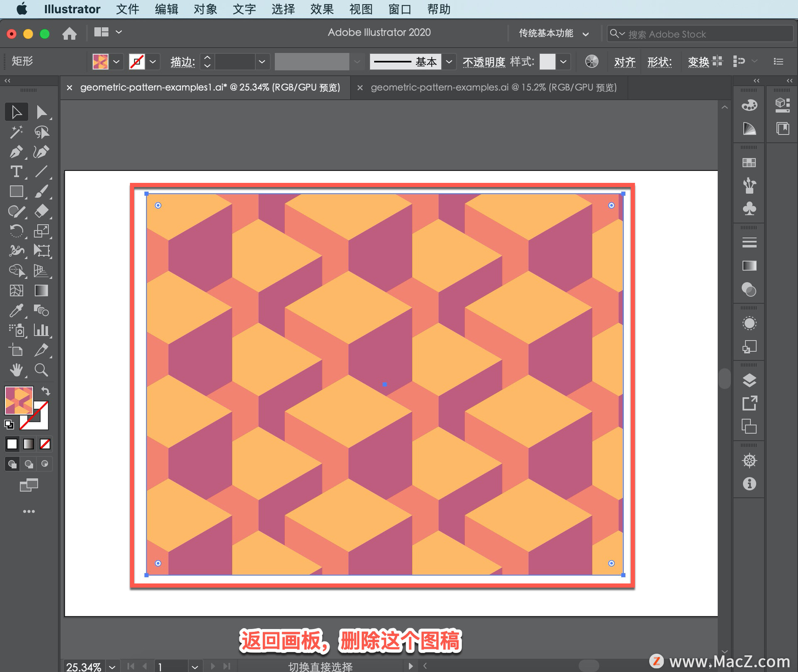Select the Blend tool
Image resolution: width=798 pixels, height=672 pixels.
pos(41,310)
